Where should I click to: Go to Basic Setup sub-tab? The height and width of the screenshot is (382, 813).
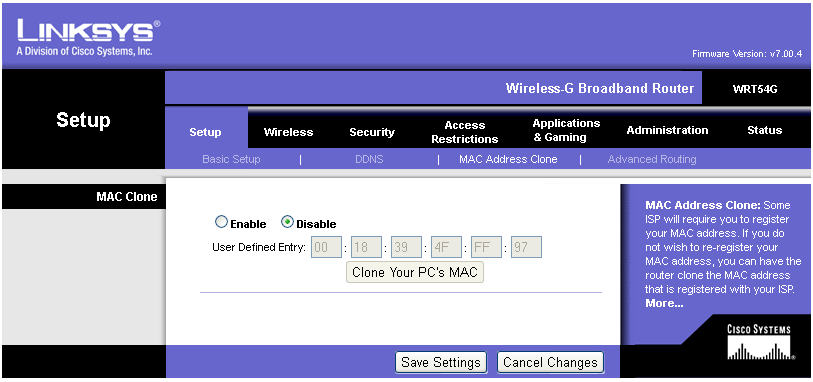click(231, 160)
